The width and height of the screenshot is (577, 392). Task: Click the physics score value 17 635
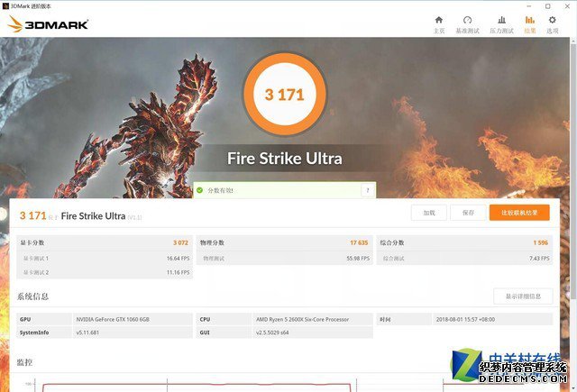point(359,242)
